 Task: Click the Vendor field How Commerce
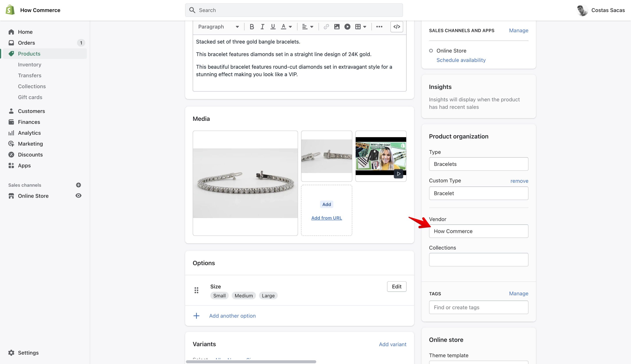[478, 231]
